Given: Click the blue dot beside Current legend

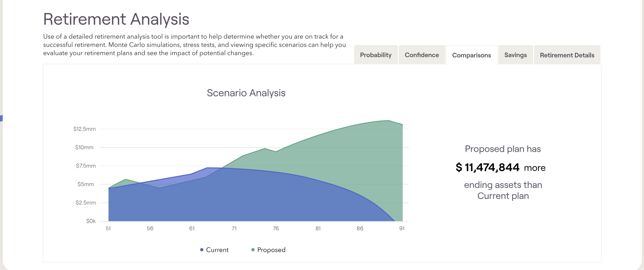Looking at the screenshot, I should click(x=202, y=250).
